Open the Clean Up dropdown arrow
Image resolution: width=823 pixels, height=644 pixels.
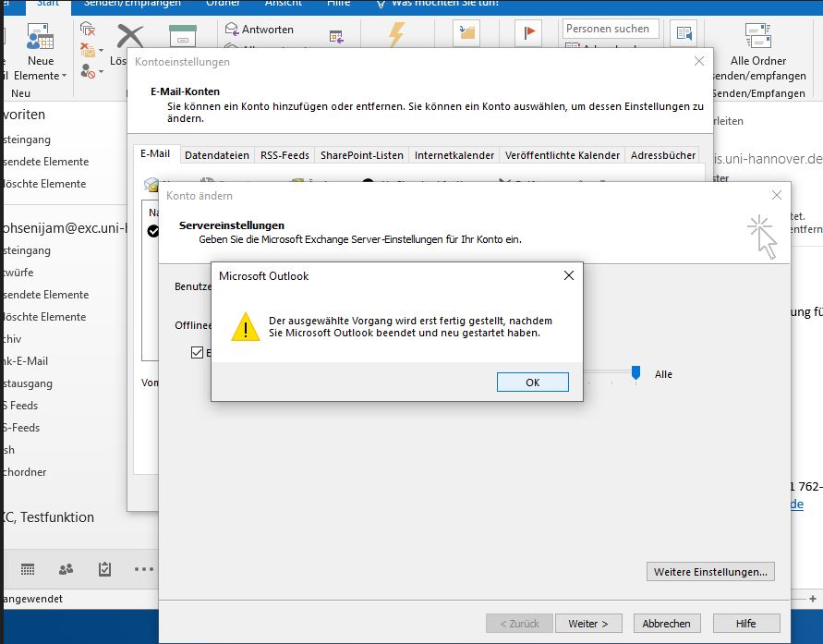101,51
